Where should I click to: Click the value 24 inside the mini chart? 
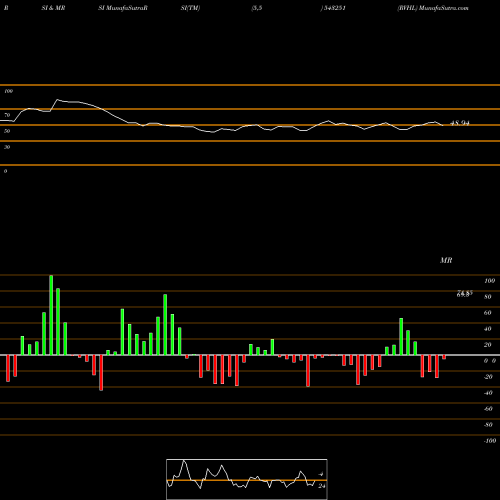(321, 486)
